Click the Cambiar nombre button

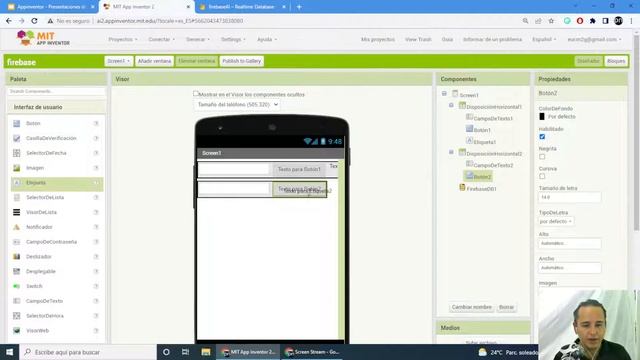tap(471, 307)
